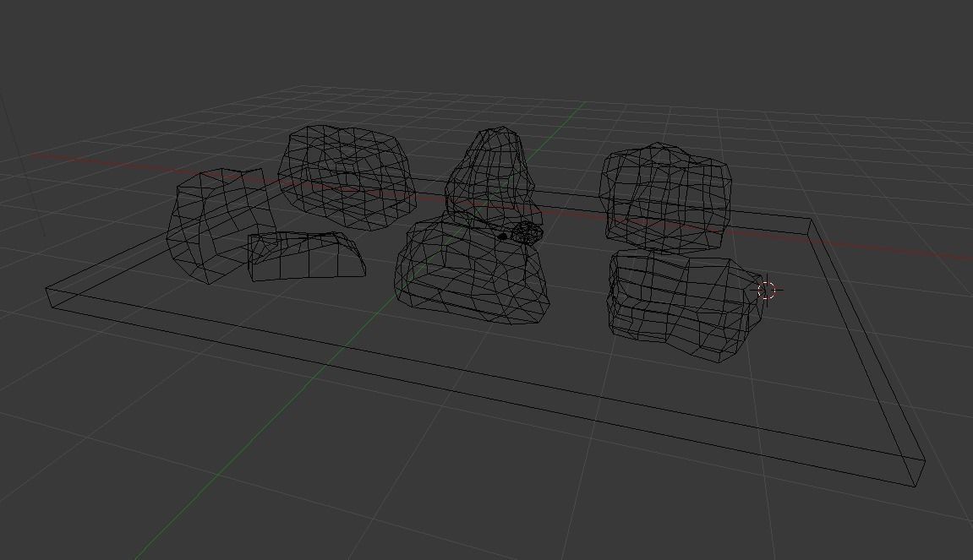Select the wide rounded rock behind wedge

pyautogui.click(x=346, y=177)
